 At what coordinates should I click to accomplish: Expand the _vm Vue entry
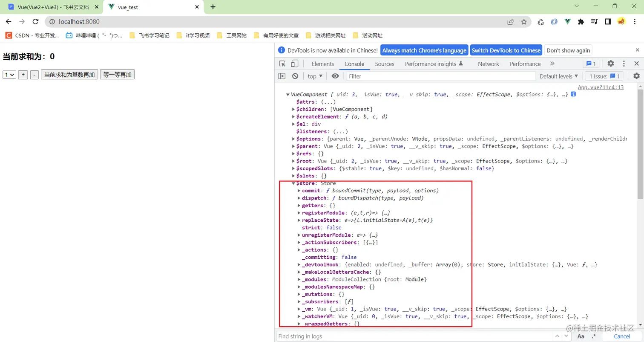tap(299, 309)
